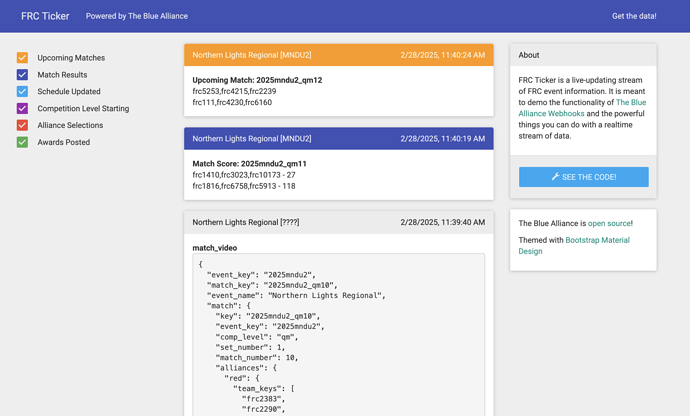This screenshot has height=416, width=690.
Task: Click the "comp_level": "qm" JSON line
Action: coord(257,337)
